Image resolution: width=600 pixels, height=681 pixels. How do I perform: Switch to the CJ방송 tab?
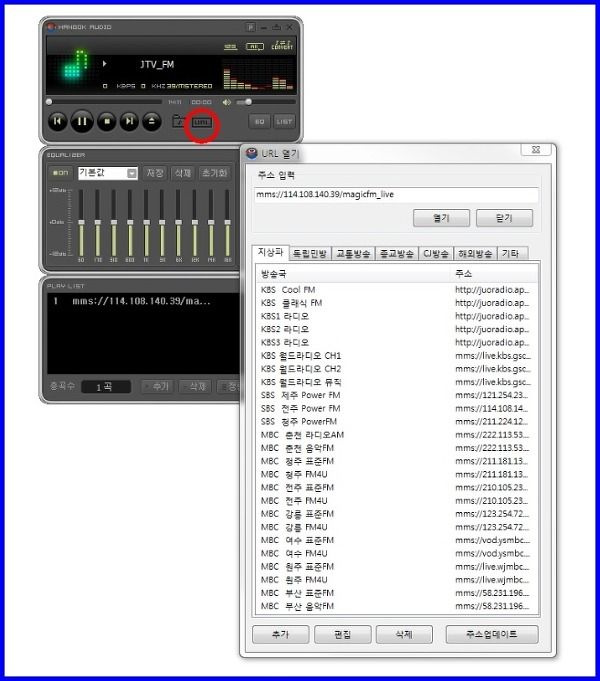pyautogui.click(x=436, y=254)
